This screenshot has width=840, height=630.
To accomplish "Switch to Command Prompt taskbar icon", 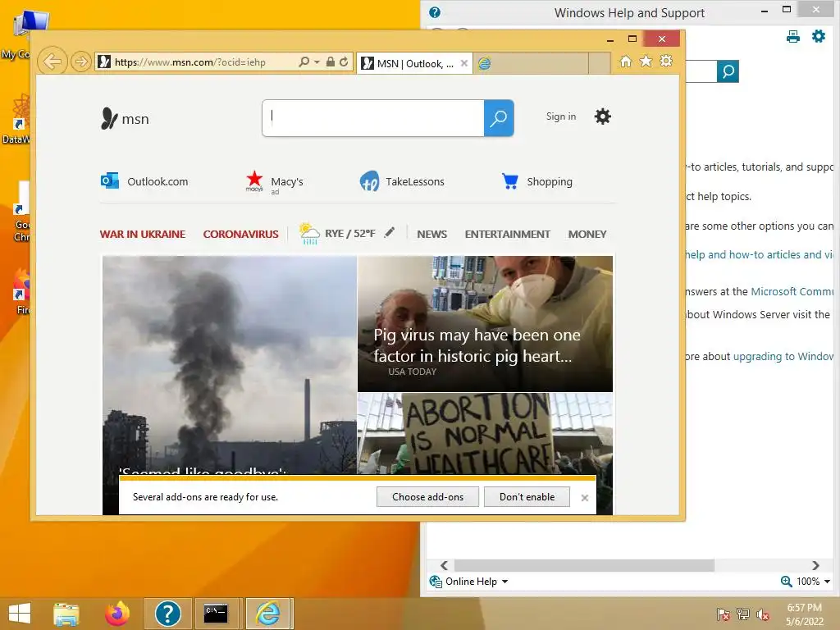I will pos(216,614).
